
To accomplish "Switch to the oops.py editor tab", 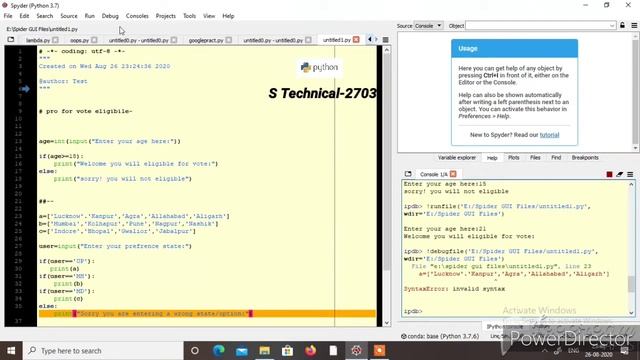I will [79, 40].
